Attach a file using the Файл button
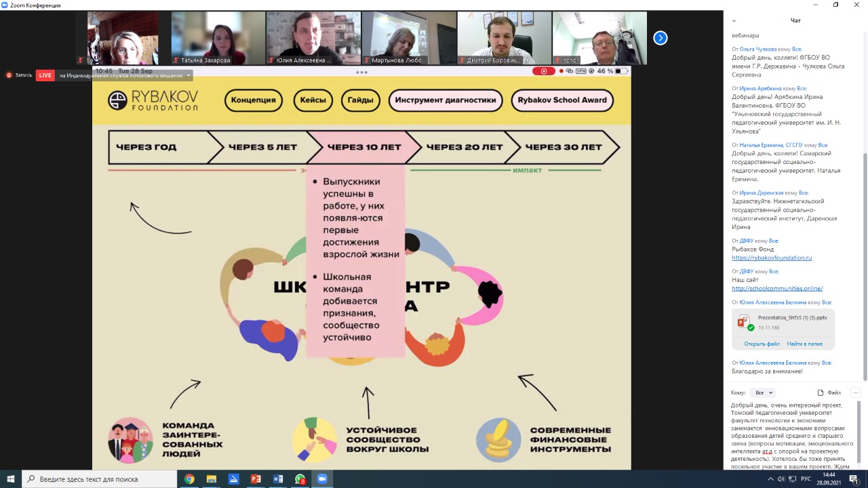This screenshot has width=868, height=488. [x=829, y=392]
